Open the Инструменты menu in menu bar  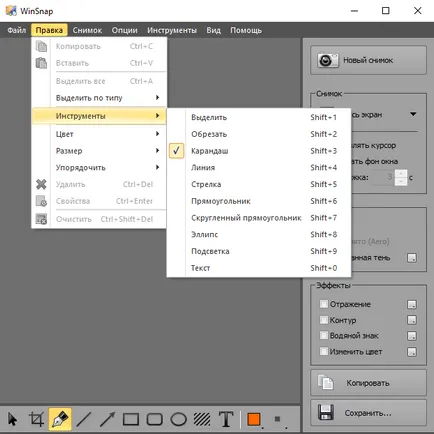point(172,30)
